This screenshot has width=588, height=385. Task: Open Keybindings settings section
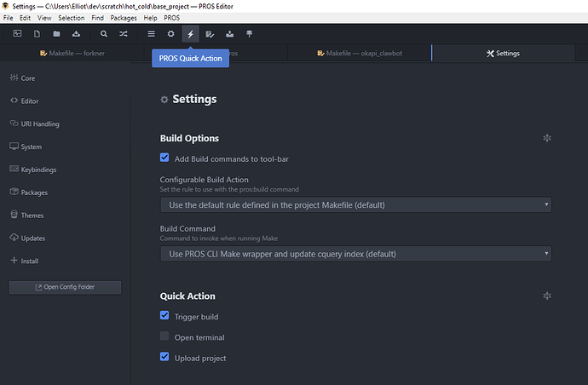click(x=33, y=170)
